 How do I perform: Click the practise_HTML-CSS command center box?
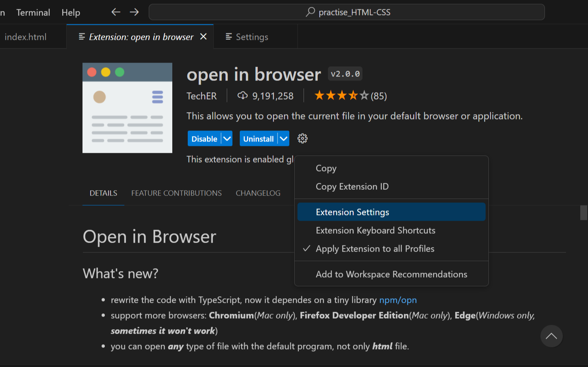pos(347,12)
